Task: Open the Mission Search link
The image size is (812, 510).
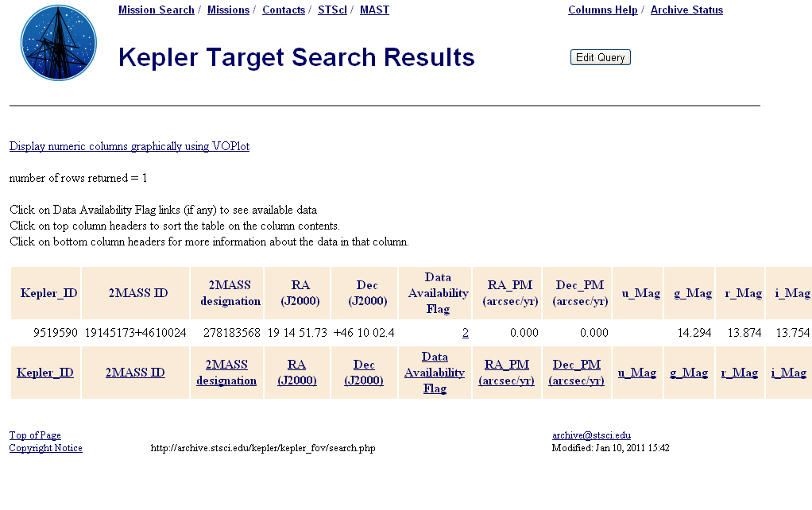Action: click(156, 10)
